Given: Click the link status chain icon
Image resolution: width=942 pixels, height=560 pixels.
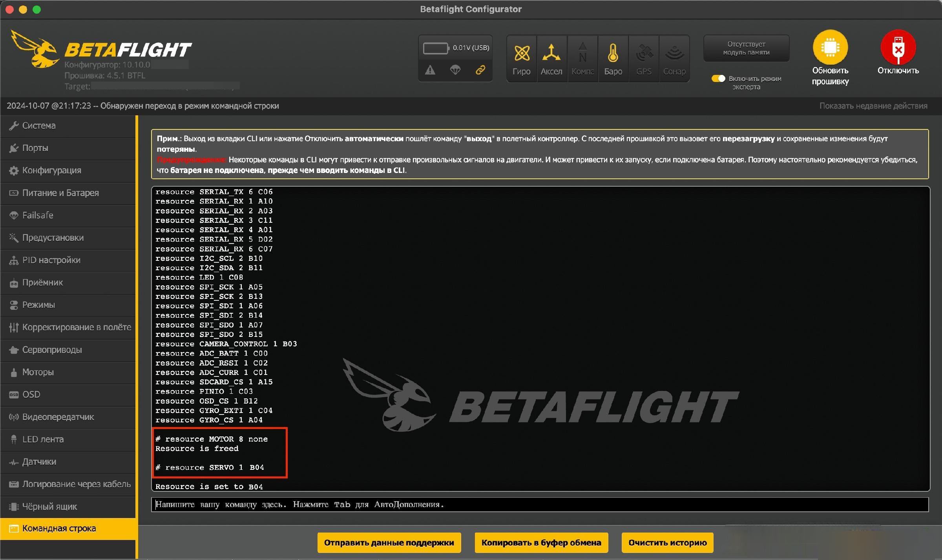Looking at the screenshot, I should click(480, 70).
